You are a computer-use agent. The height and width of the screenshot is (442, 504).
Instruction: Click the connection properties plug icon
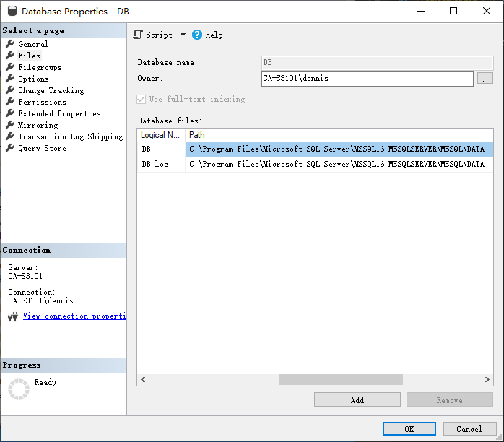pos(12,316)
